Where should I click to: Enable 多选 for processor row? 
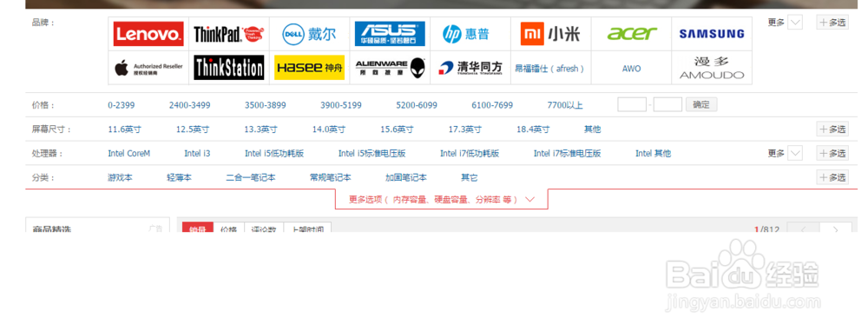pyautogui.click(x=832, y=153)
